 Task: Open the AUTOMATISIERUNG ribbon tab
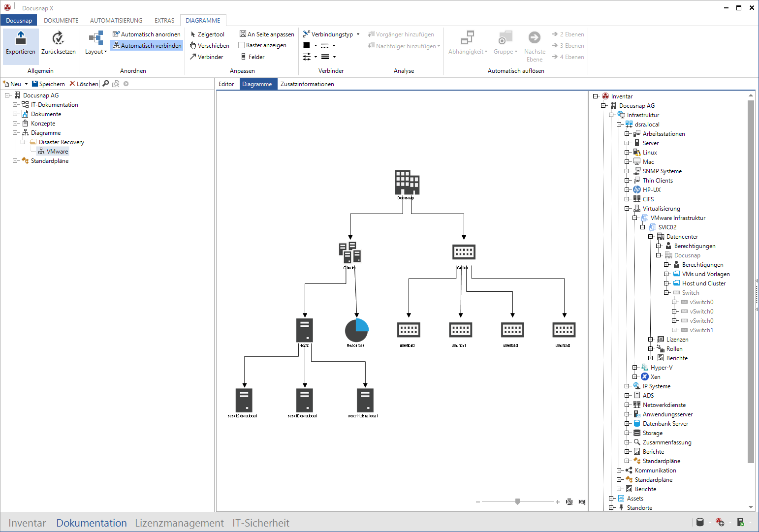click(x=116, y=21)
